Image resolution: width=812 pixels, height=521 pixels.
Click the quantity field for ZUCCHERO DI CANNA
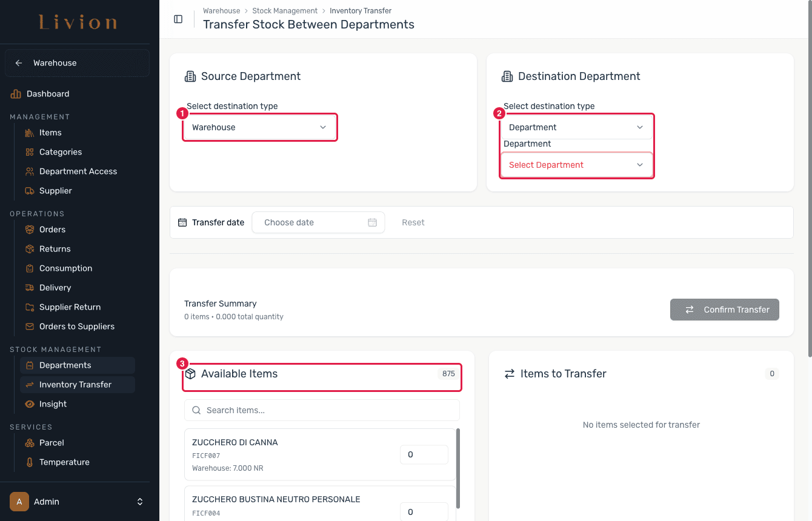(424, 454)
